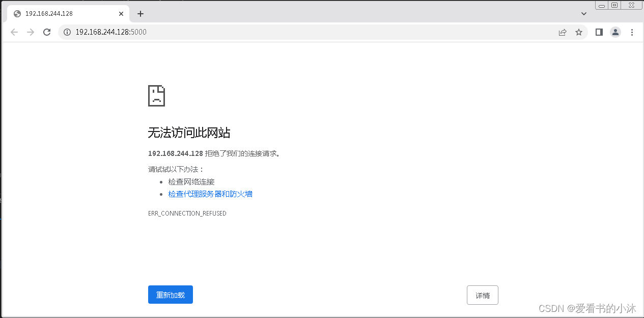Select the ERR_CONNECTION_REFUSED error code text
The height and width of the screenshot is (318, 644).
187,213
